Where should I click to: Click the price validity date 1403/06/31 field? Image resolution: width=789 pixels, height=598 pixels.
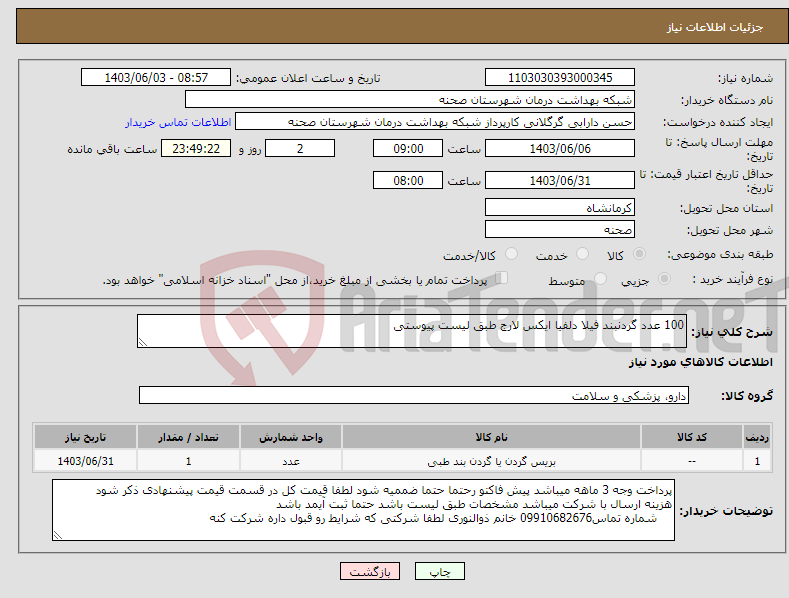560,180
